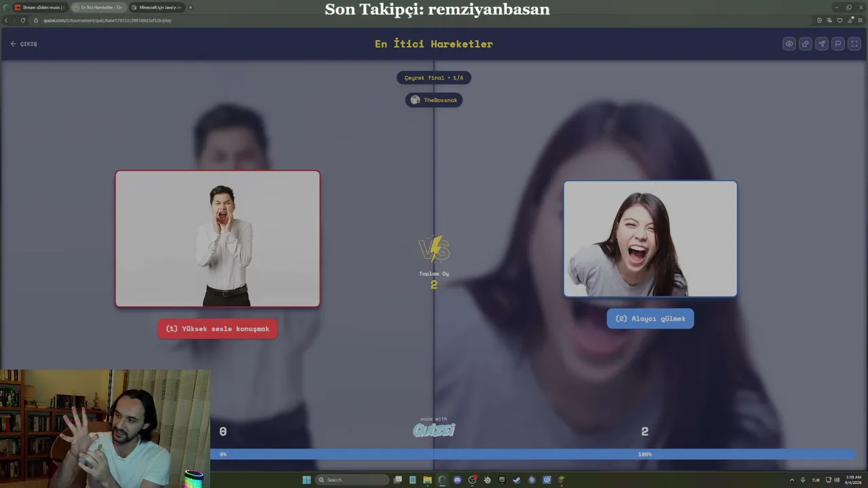Viewport: 868px width, 488px height.
Task: Select the laughing woman image card
Action: [650, 239]
